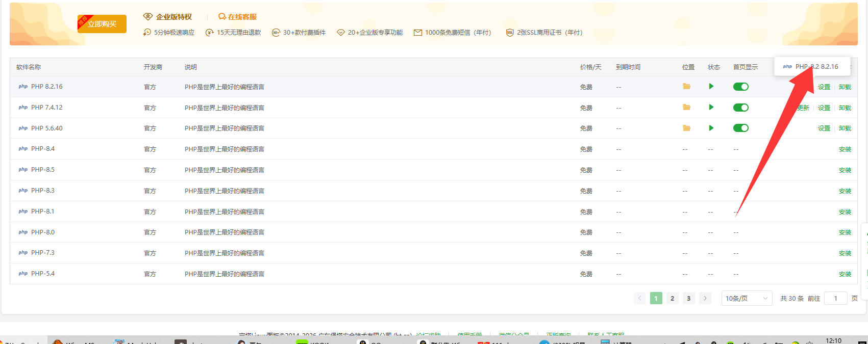This screenshot has width=868, height=344.
Task: Click the SSL certificate shield icon
Action: 510,33
